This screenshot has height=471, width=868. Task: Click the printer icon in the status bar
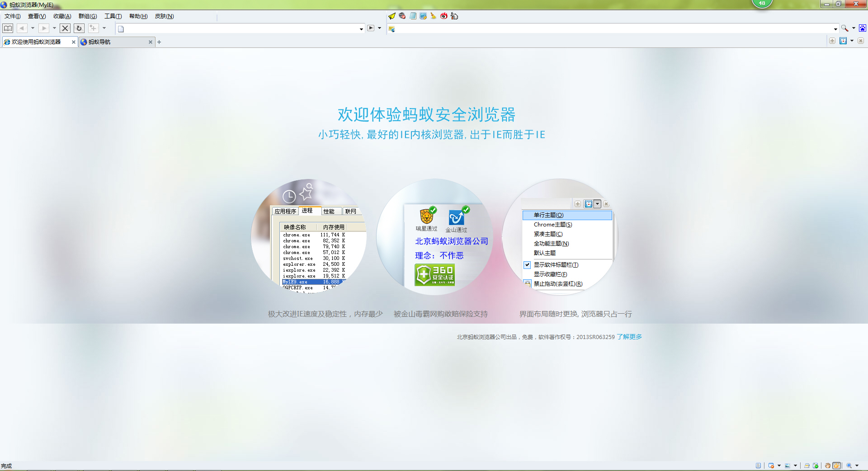(x=807, y=466)
